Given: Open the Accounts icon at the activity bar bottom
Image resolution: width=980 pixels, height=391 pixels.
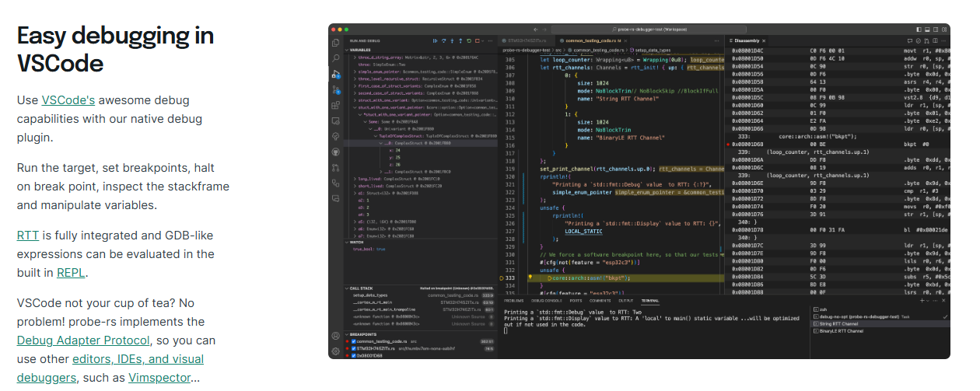Looking at the screenshot, I should (335, 336).
